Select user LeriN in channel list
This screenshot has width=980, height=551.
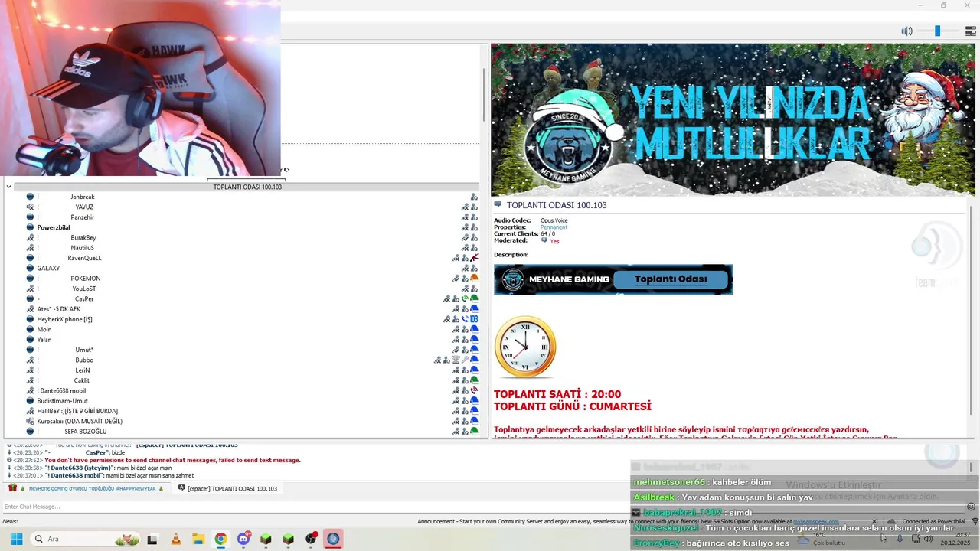click(83, 370)
